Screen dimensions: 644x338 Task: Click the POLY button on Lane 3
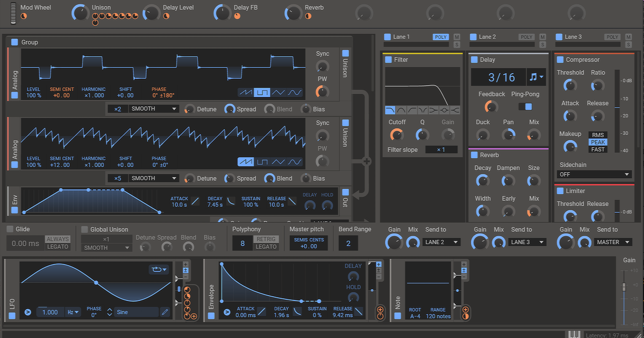pyautogui.click(x=612, y=37)
